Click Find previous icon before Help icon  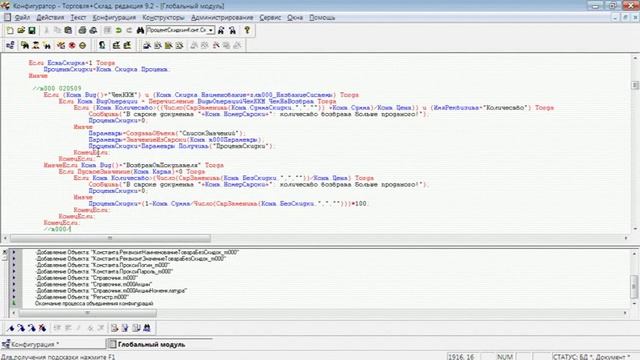[x=232, y=30]
